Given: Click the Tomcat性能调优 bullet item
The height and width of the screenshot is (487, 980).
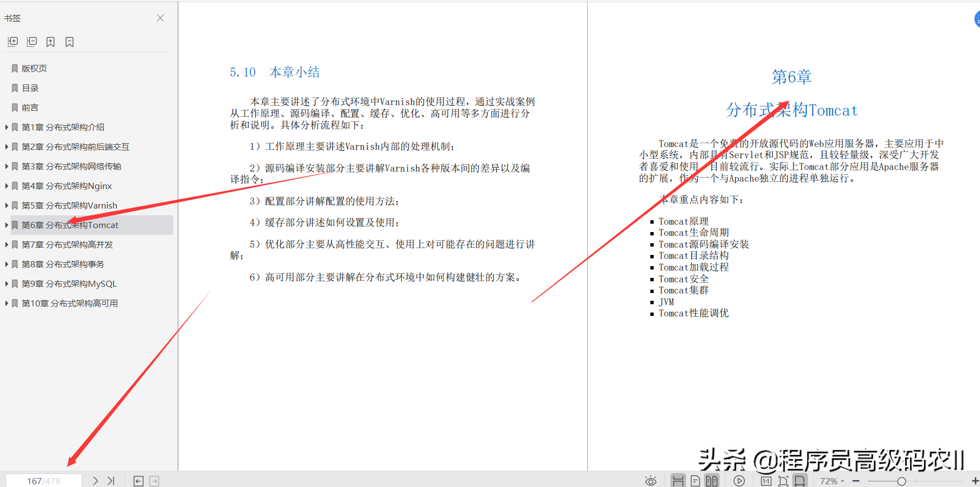Looking at the screenshot, I should pyautogui.click(x=694, y=313).
